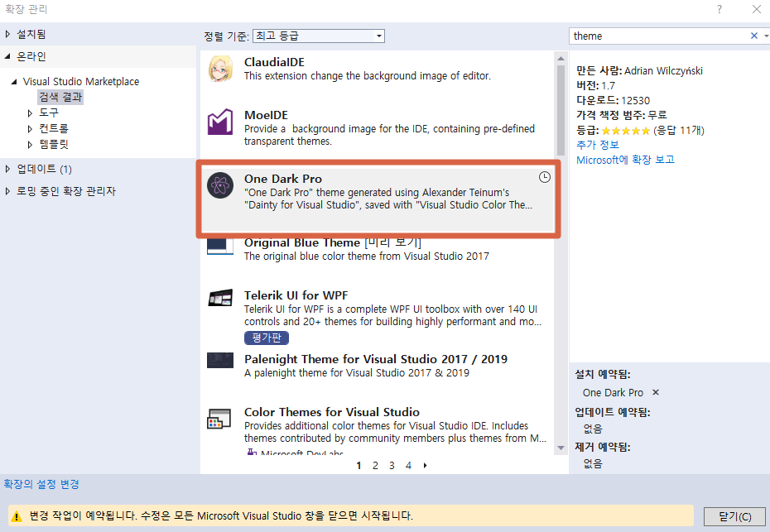Remove One Dark Pro from scheduled installs
Image resolution: width=770 pixels, height=532 pixels.
click(656, 392)
